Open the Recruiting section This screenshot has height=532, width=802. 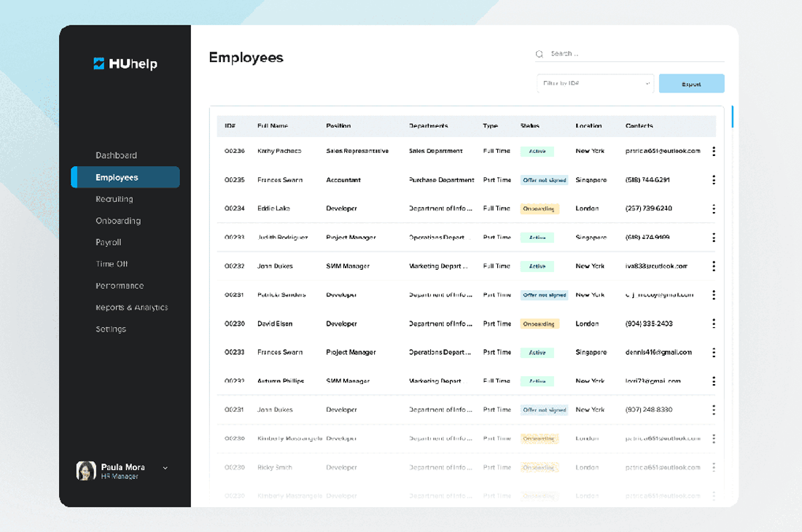[x=116, y=198]
